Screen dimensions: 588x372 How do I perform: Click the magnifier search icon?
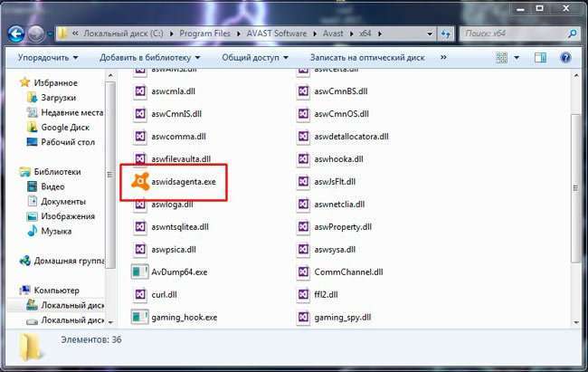pyautogui.click(x=573, y=33)
